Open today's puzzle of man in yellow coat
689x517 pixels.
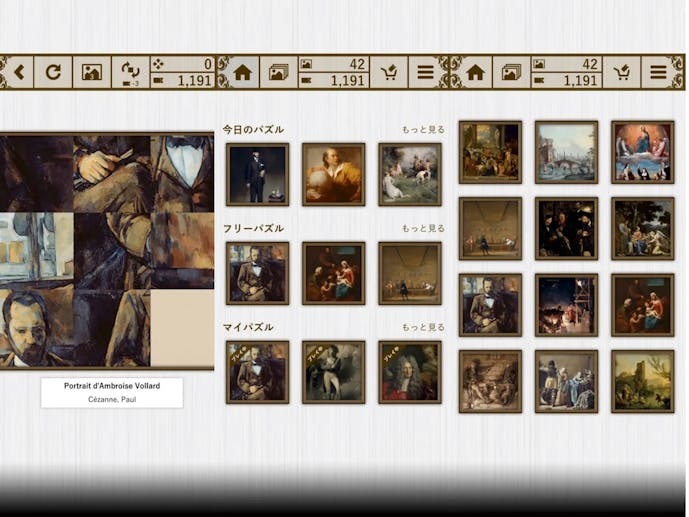[x=334, y=174]
